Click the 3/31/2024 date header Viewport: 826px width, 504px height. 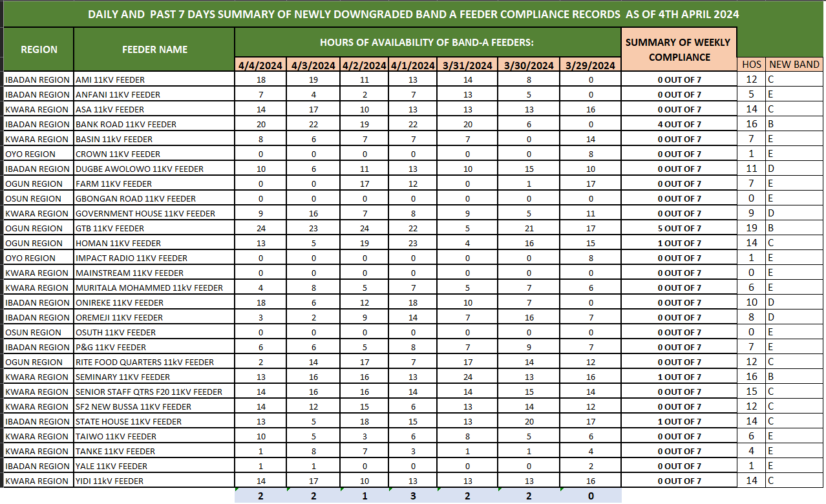[x=467, y=65]
